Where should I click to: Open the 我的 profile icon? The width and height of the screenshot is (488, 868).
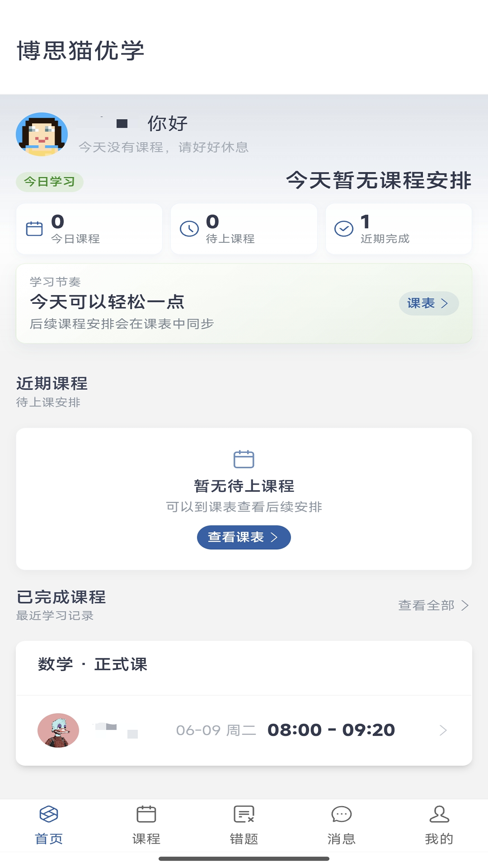click(439, 814)
